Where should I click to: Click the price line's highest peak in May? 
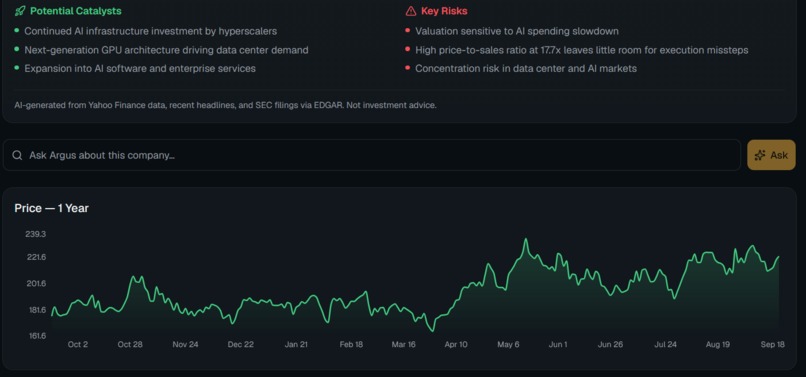coord(526,239)
